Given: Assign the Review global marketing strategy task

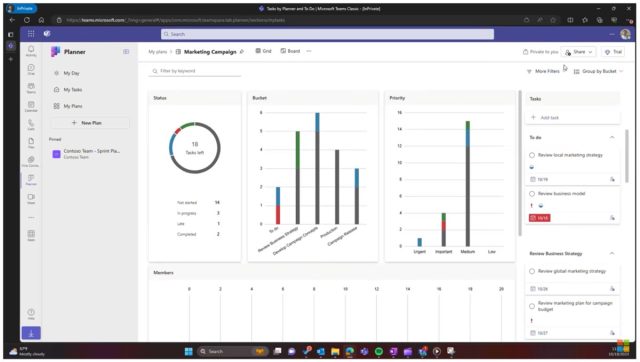Looking at the screenshot, I should tap(612, 289).
